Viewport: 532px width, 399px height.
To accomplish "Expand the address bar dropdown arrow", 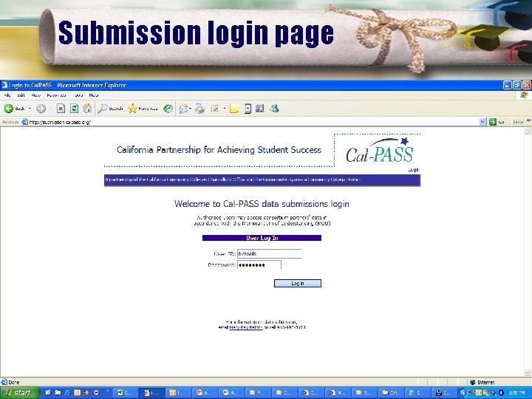I will click(483, 122).
